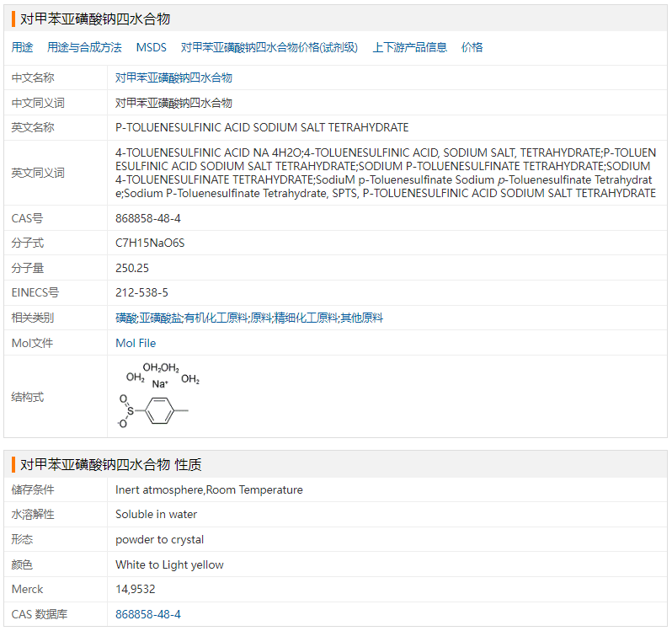Click the CAS 数据库 868858-48-4 link
This screenshot has width=672, height=631.
[148, 614]
